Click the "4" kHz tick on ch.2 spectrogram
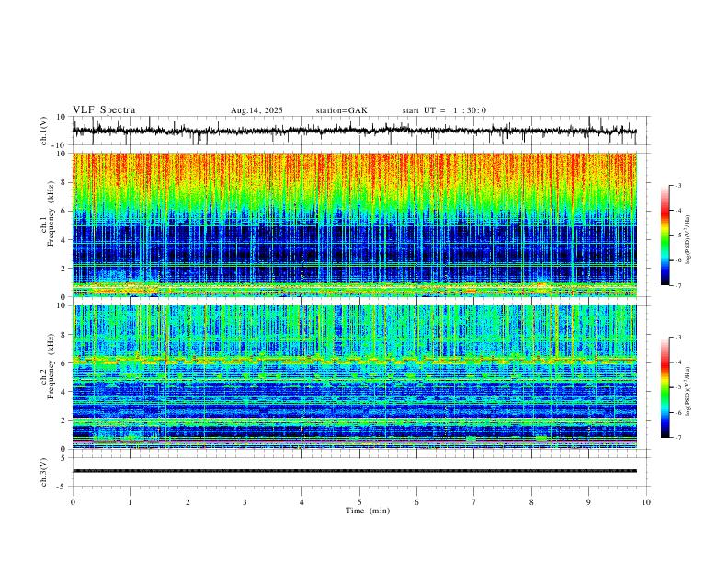 click(63, 392)
